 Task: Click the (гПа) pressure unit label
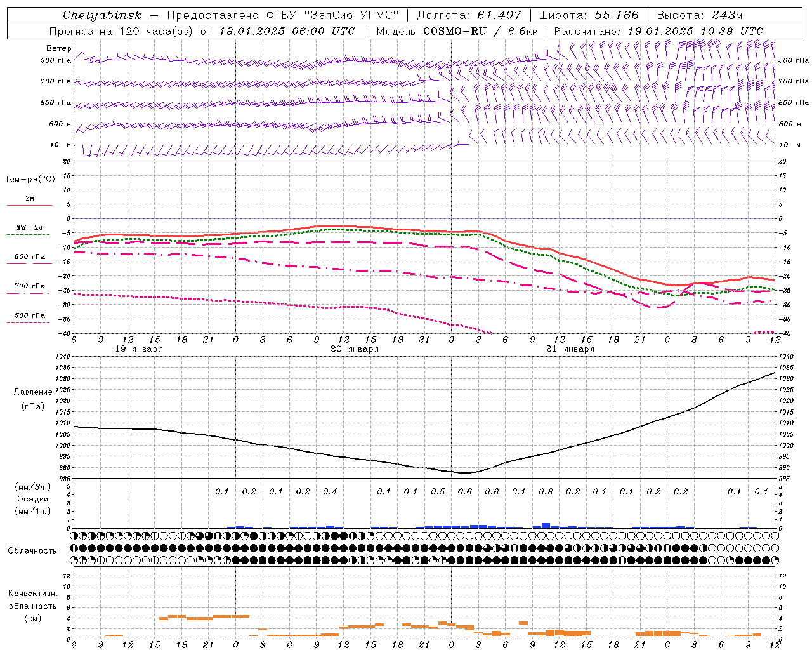coord(32,407)
